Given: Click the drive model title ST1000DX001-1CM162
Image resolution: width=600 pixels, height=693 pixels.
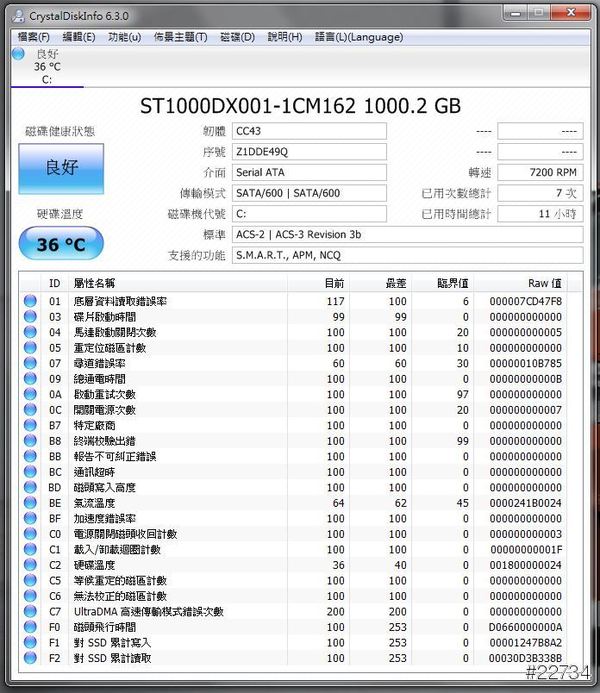Looking at the screenshot, I should (247, 106).
